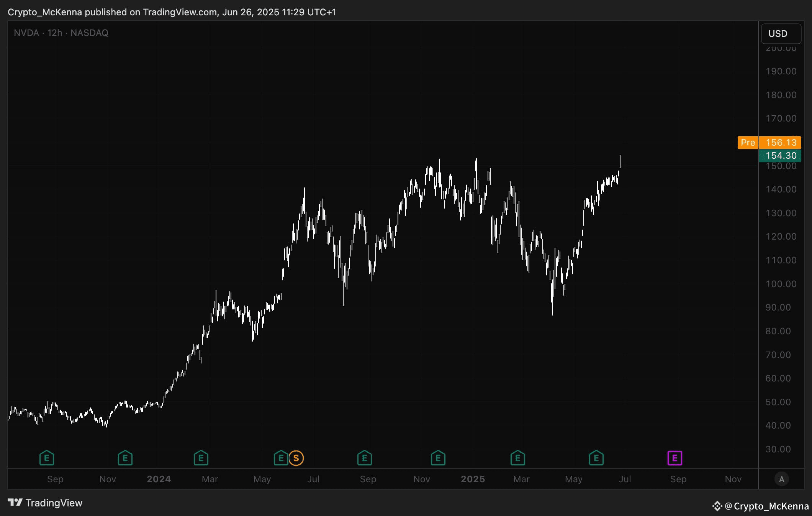Image resolution: width=812 pixels, height=516 pixels.
Task: Click the 2024 year label on time axis
Action: (159, 479)
